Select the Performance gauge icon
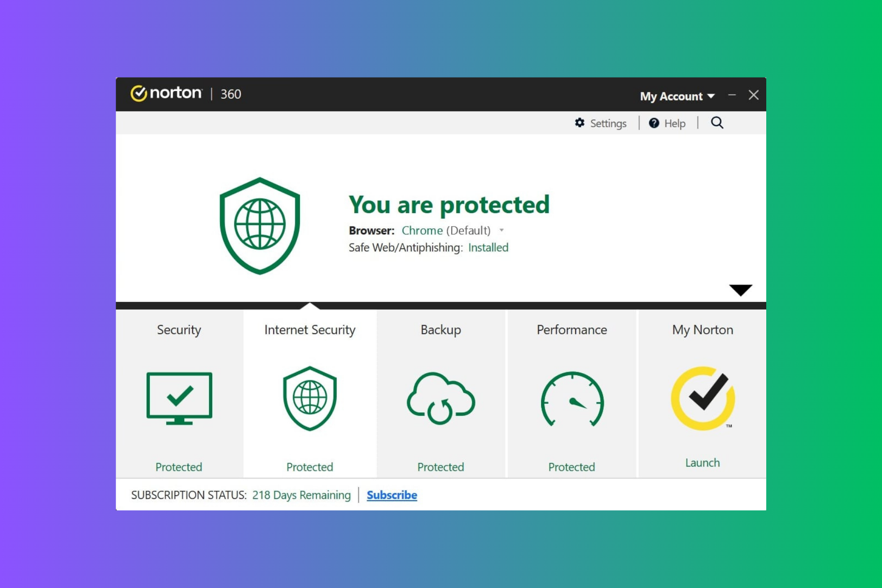882x588 pixels. tap(572, 399)
